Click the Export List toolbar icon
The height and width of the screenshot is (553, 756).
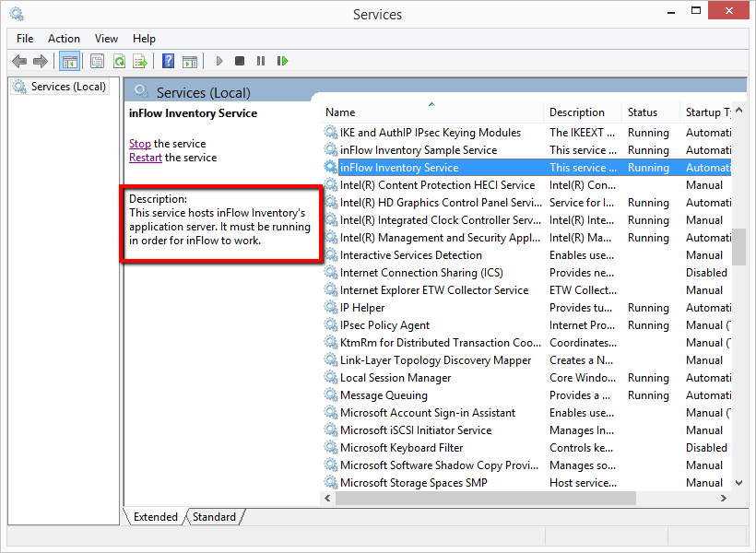coord(140,61)
